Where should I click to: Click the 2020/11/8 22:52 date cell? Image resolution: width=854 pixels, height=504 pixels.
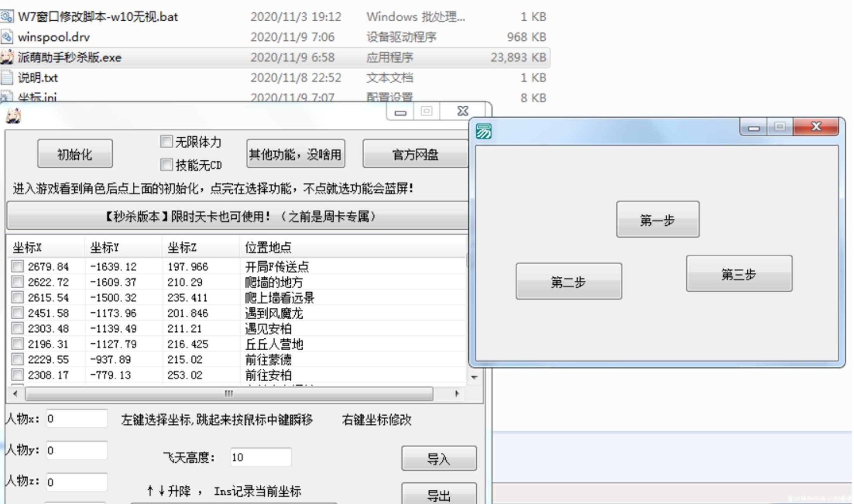(296, 78)
